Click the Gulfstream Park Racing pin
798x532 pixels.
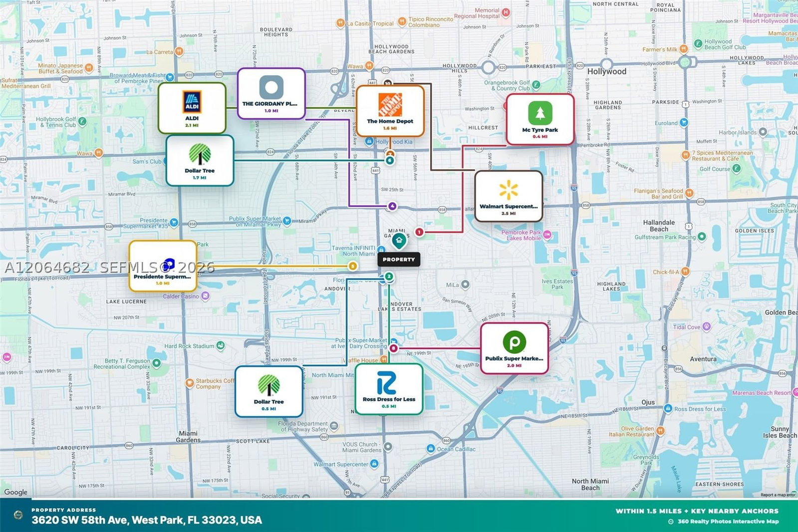pyautogui.click(x=702, y=237)
